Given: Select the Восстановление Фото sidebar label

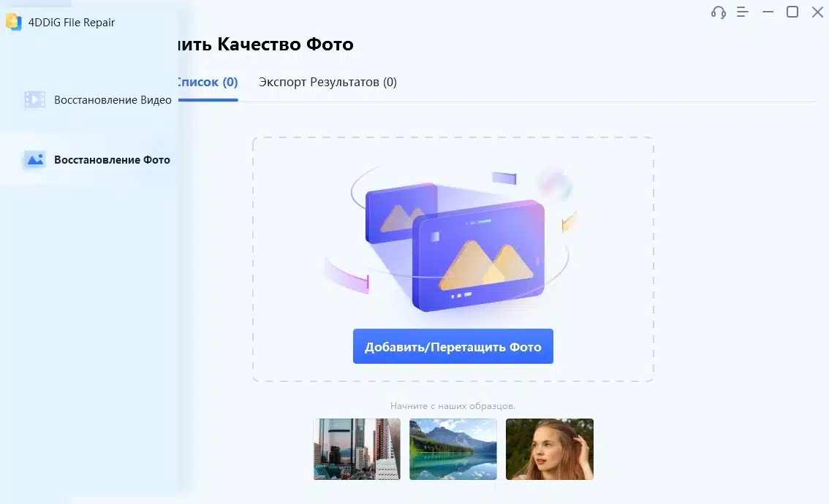Looking at the screenshot, I should (112, 160).
